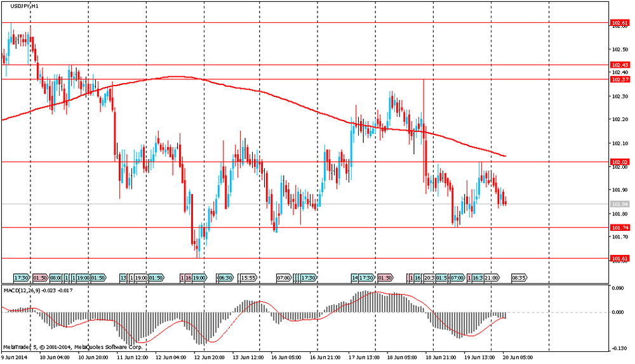Select the 08:00 event marker
635x364 pixels.
[56, 278]
